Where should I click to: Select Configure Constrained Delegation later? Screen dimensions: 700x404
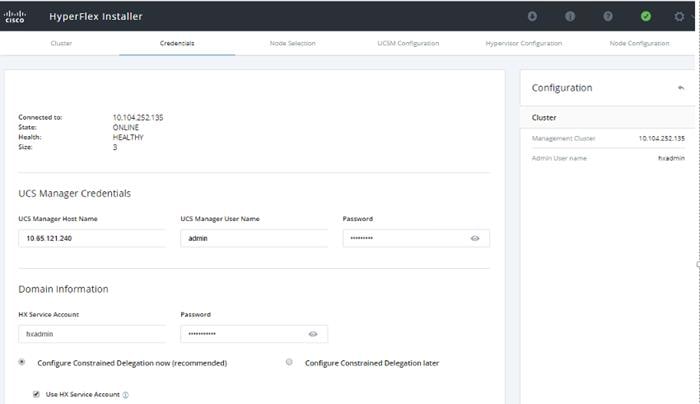[x=289, y=362]
